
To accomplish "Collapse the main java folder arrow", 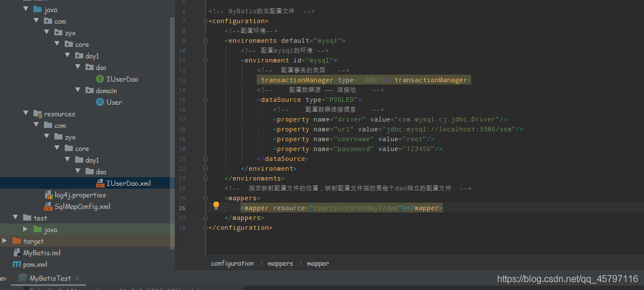I will click(26, 9).
